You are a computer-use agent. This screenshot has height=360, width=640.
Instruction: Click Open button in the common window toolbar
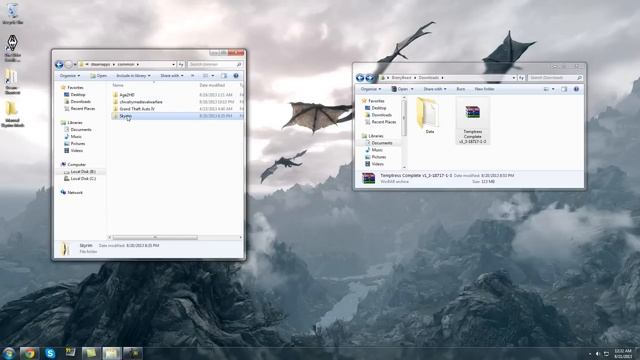[x=99, y=76]
